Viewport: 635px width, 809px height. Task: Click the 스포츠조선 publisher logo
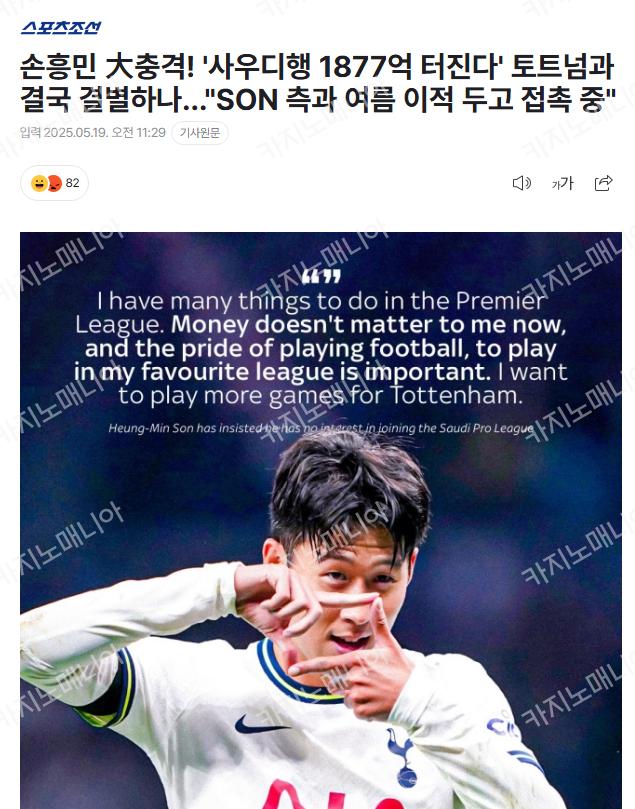coord(61,27)
